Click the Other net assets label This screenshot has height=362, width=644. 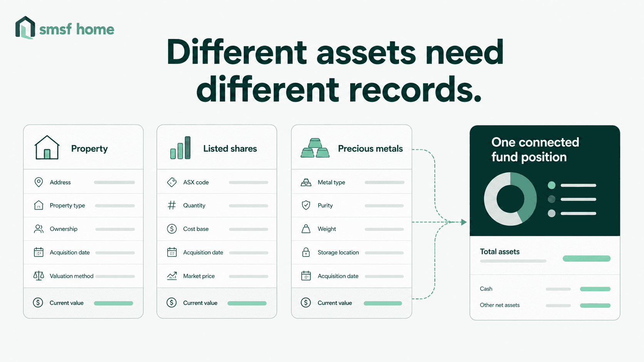click(x=500, y=305)
